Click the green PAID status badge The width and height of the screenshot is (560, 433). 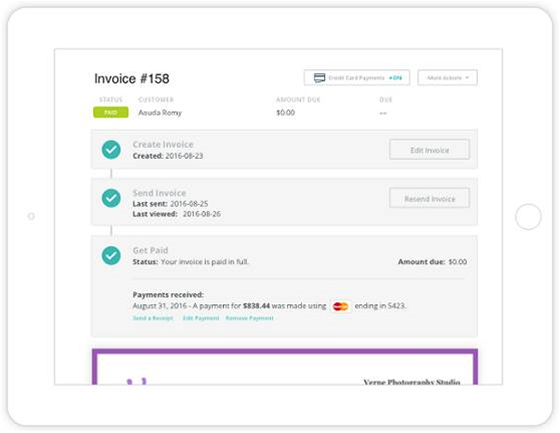pos(111,113)
